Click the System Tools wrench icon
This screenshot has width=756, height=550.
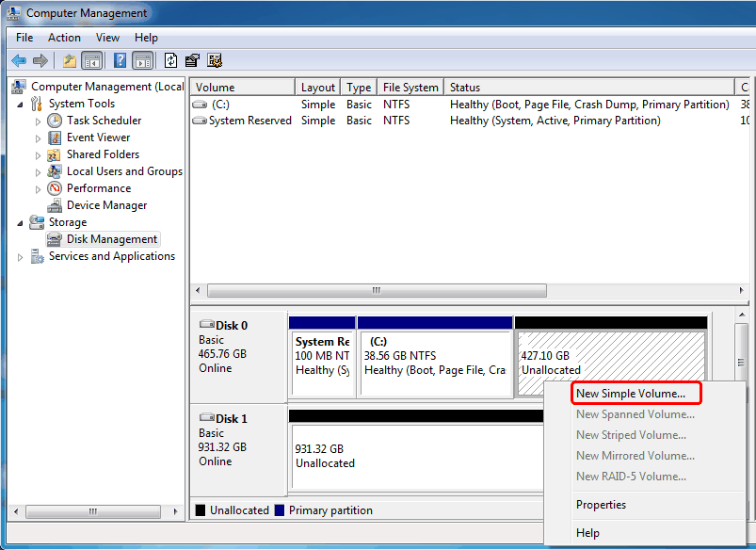[36, 104]
